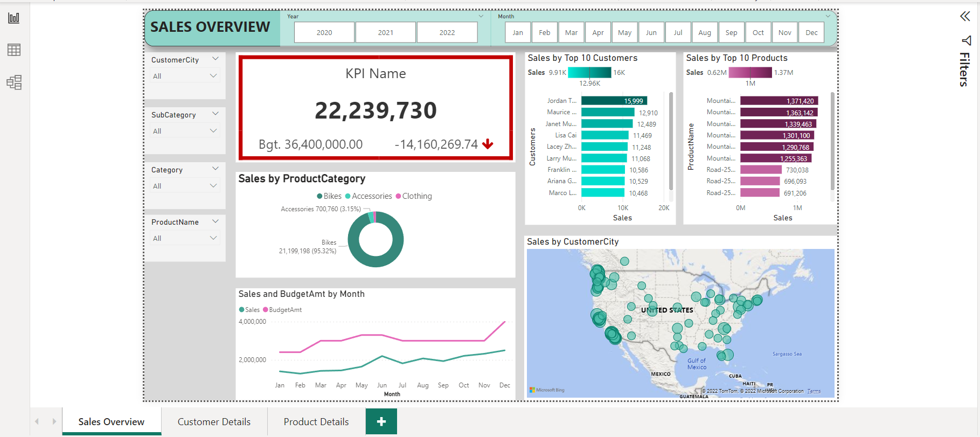Click Clothing legend color marker
980x437 pixels.
pos(398,196)
